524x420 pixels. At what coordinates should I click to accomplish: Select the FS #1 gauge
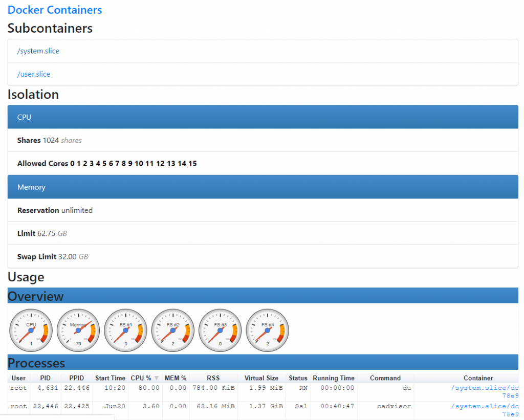point(125,330)
